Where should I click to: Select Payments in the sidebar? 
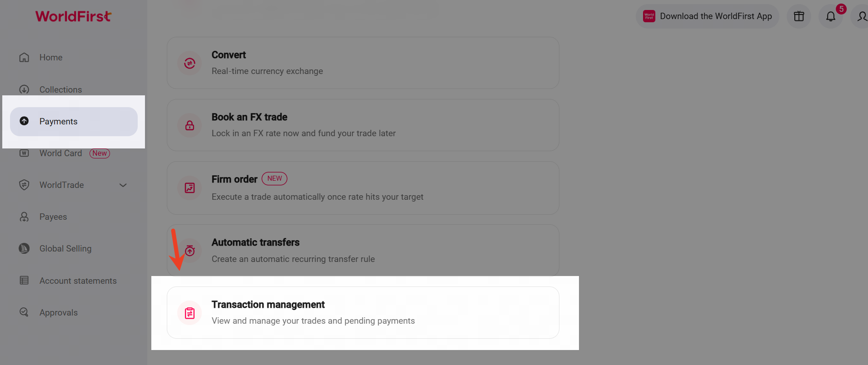click(x=58, y=122)
